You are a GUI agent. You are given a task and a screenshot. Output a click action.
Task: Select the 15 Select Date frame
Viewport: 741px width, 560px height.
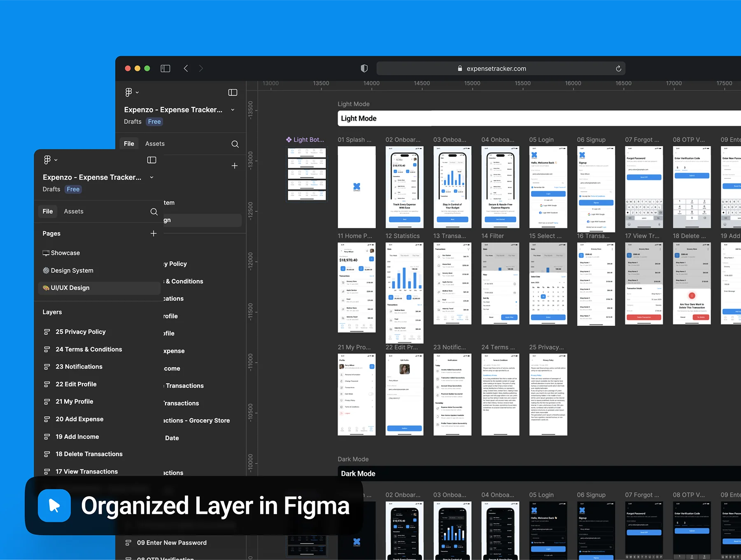tap(548, 283)
